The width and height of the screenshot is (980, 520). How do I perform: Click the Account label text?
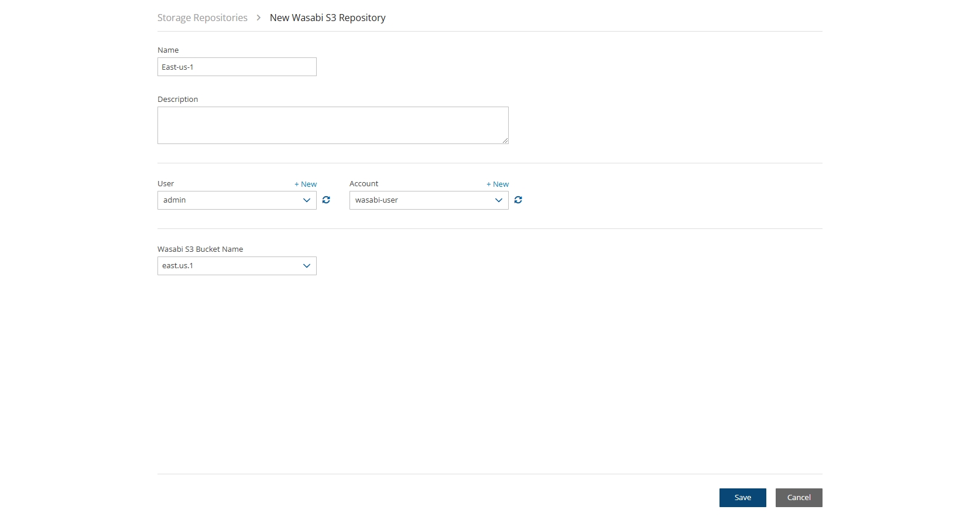[x=364, y=184]
